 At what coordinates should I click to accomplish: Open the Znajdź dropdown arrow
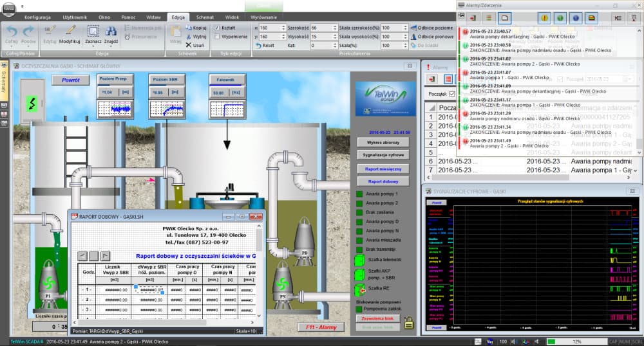pyautogui.click(x=111, y=46)
